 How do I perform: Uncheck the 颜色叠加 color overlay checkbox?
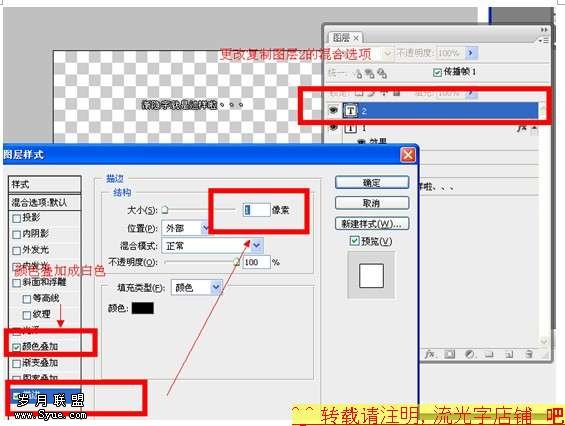pyautogui.click(x=17, y=347)
